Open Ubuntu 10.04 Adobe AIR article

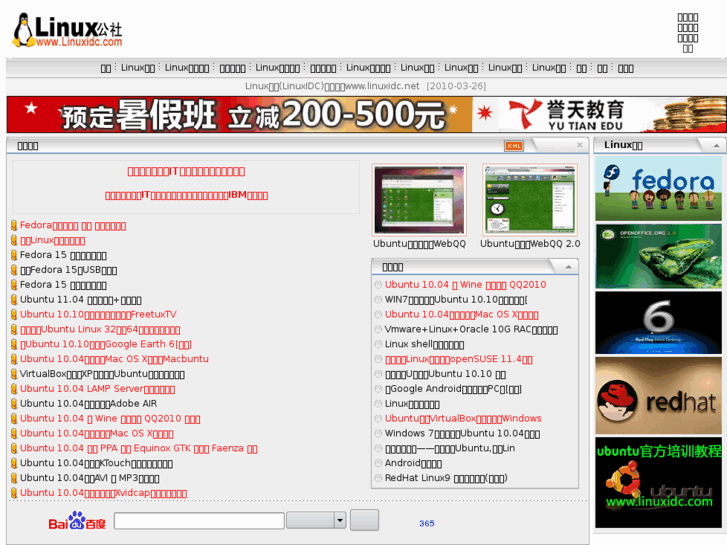[89, 404]
